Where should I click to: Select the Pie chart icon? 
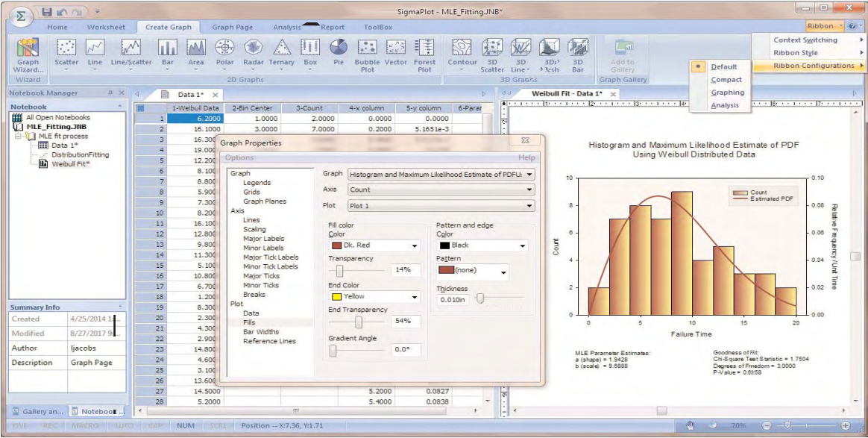click(x=339, y=51)
